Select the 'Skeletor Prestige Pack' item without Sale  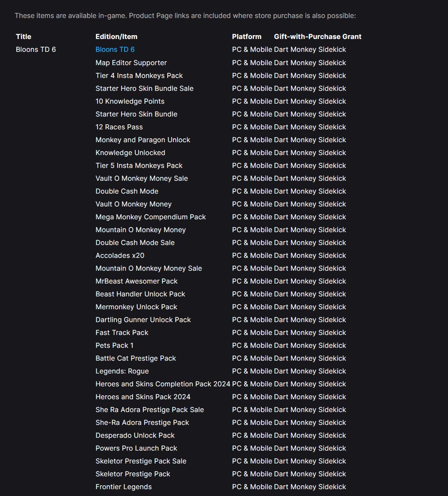tap(133, 474)
